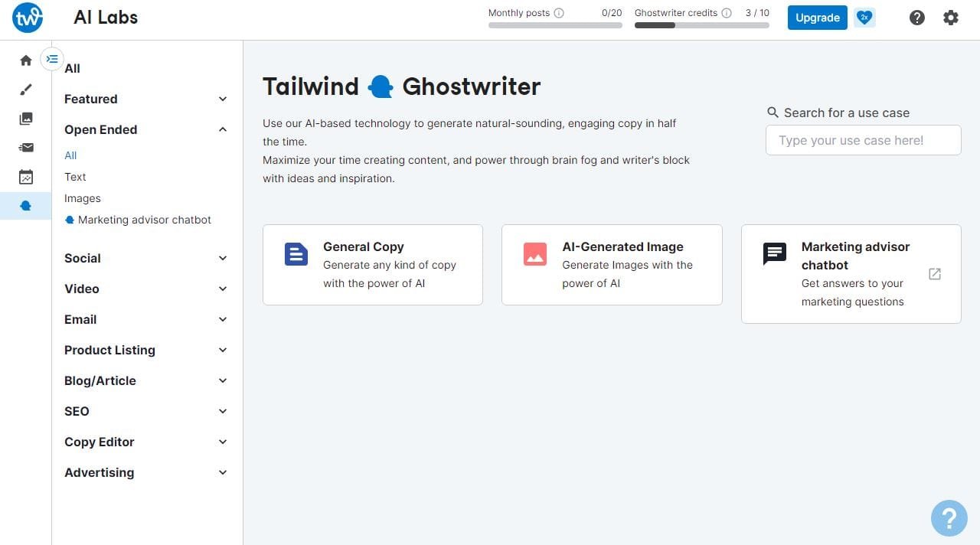Open the calendar insights sidebar icon
Image resolution: width=980 pixels, height=545 pixels.
(x=26, y=177)
